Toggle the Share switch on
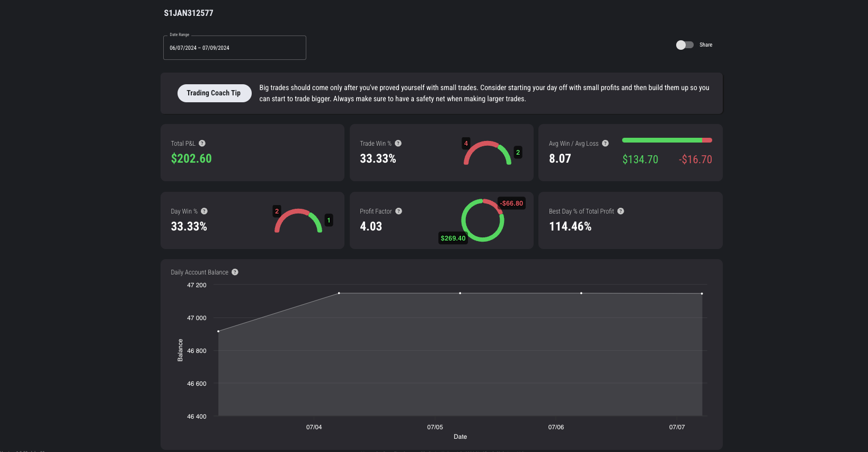Screen dimensions: 868x452 click(684, 45)
